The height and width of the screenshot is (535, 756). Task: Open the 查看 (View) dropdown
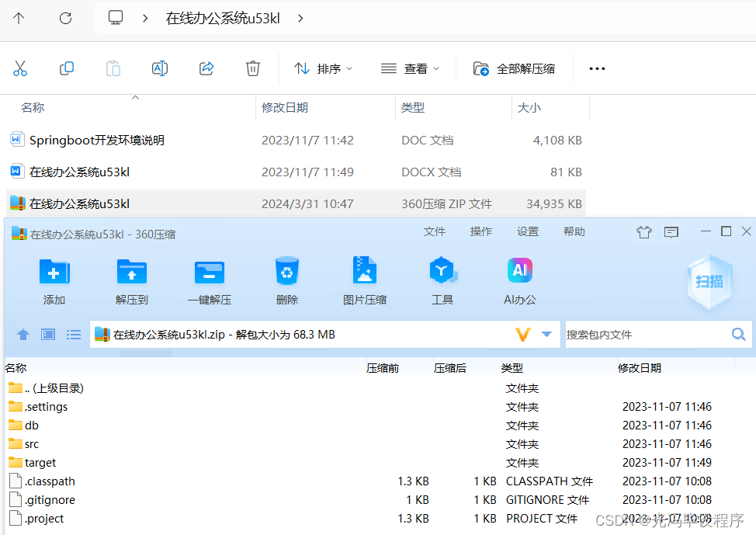pyautogui.click(x=410, y=68)
